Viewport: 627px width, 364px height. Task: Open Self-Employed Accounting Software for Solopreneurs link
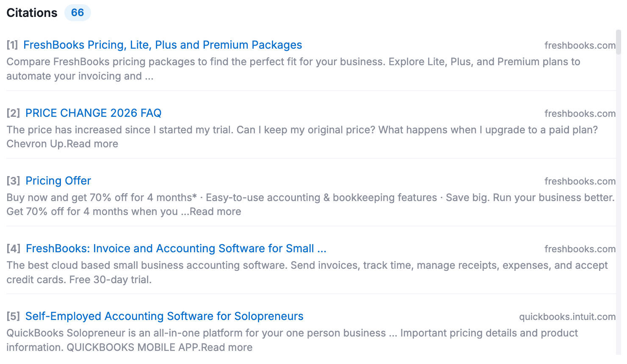click(164, 316)
